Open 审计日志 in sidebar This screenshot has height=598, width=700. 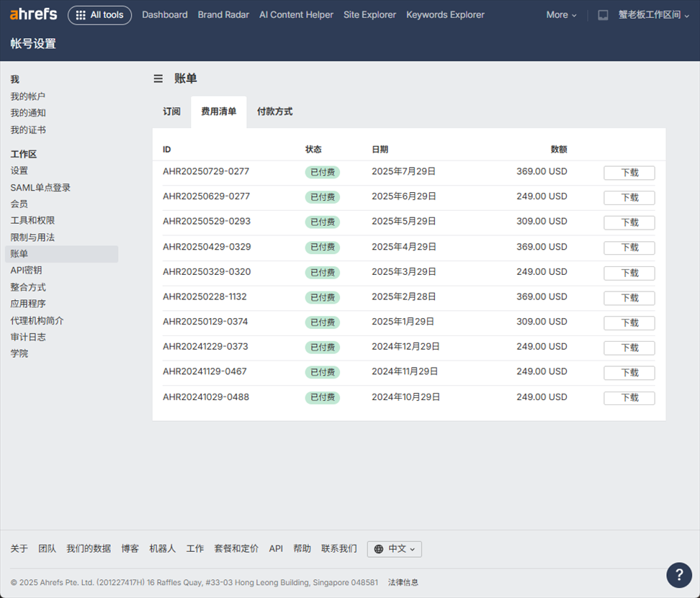(x=28, y=337)
